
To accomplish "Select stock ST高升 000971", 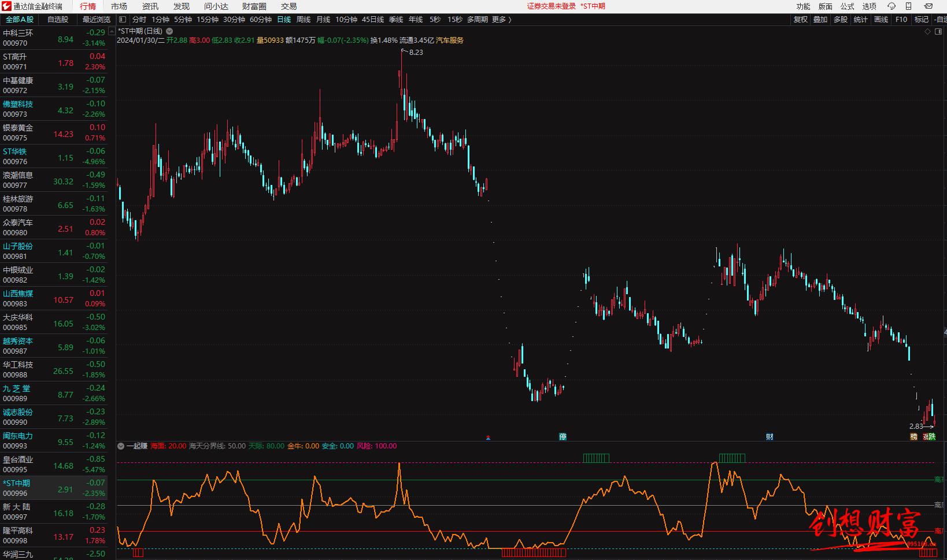I will click(x=54, y=62).
